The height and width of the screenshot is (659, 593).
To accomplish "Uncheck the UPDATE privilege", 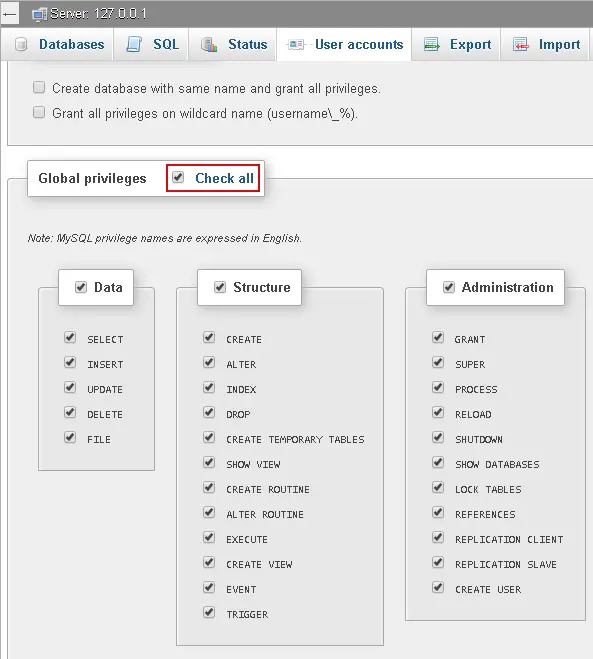I will (70, 387).
